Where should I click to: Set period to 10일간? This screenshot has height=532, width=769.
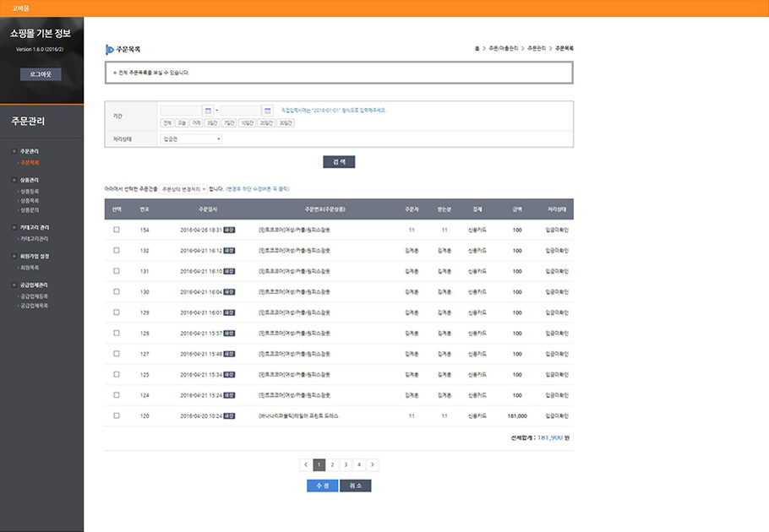coord(247,123)
